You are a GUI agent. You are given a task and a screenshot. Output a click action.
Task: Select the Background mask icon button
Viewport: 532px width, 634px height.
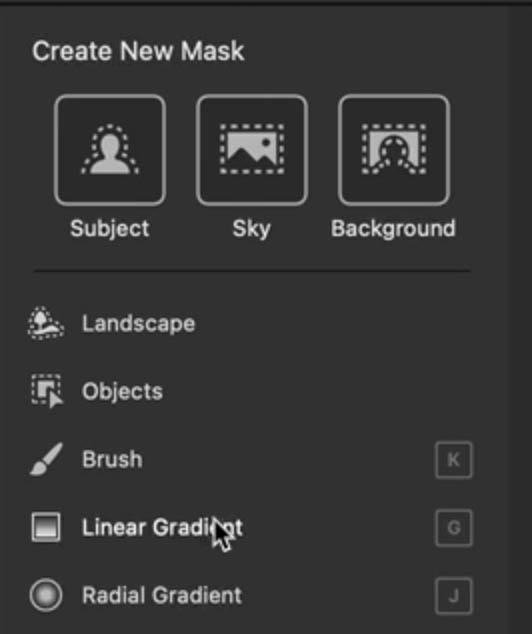click(x=394, y=150)
